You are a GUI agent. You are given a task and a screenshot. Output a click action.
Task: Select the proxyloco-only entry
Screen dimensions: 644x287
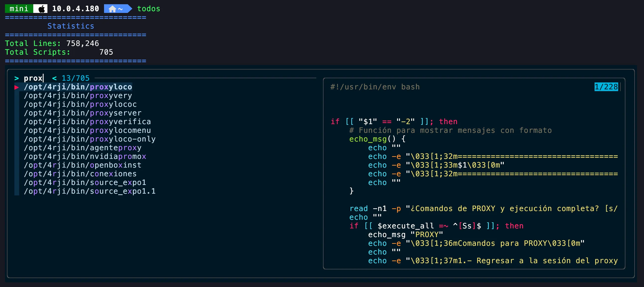click(90, 139)
